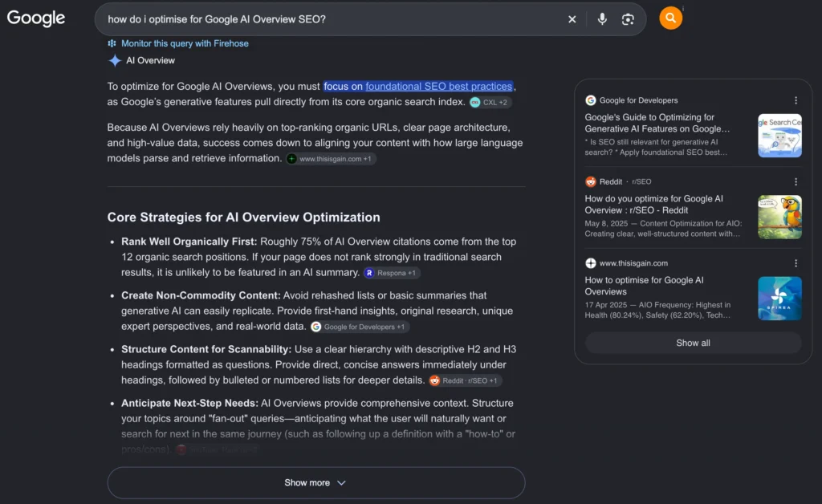Click Google for Developers favicon in sources panel

point(590,100)
